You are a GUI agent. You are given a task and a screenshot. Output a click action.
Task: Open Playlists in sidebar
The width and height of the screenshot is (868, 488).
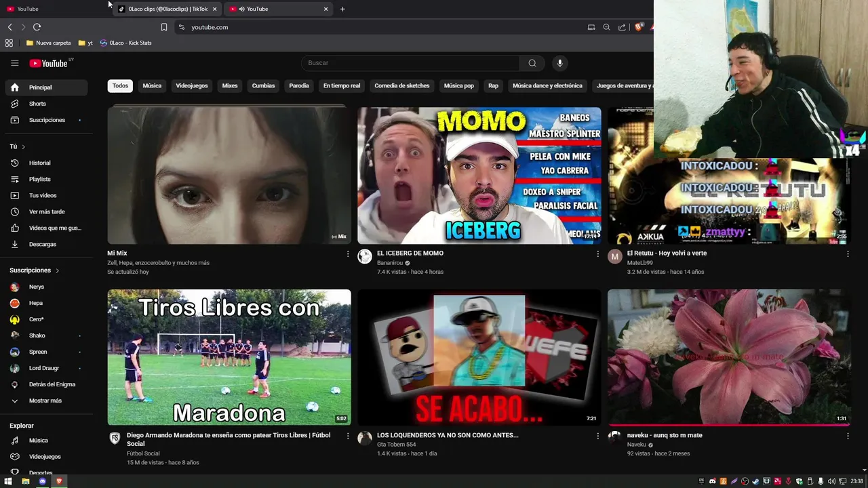[46, 179]
